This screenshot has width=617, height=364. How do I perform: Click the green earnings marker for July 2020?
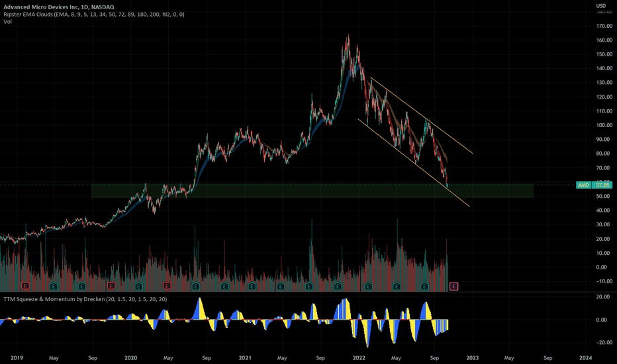pyautogui.click(x=195, y=286)
